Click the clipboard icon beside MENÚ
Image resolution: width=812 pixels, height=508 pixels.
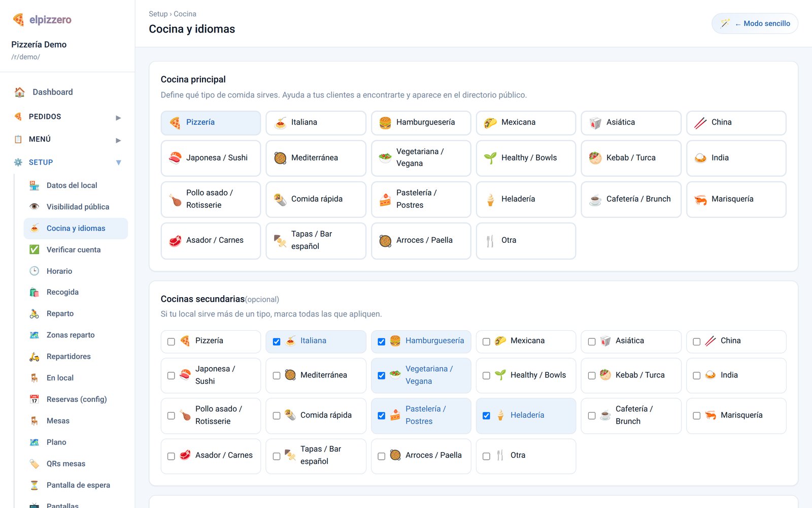coord(18,139)
